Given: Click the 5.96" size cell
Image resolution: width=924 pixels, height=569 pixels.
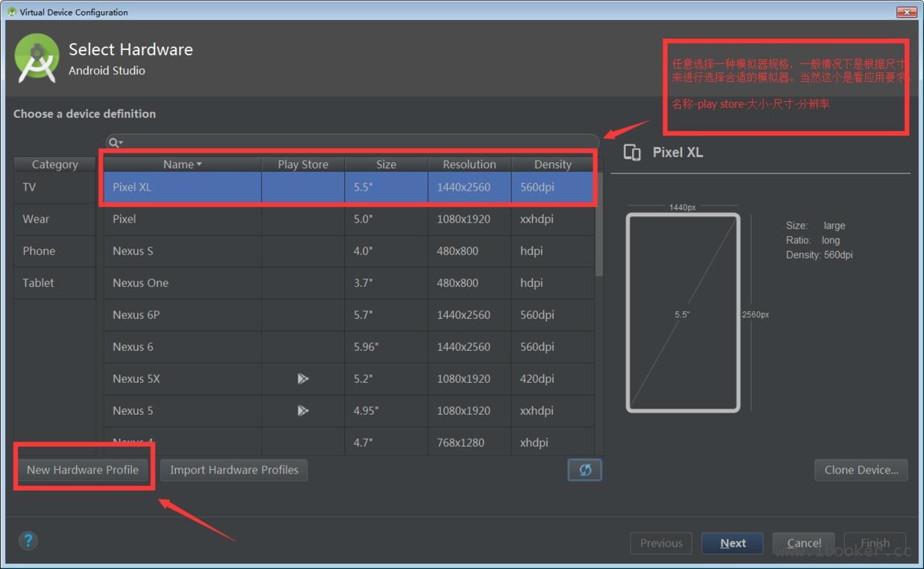Looking at the screenshot, I should click(386, 347).
